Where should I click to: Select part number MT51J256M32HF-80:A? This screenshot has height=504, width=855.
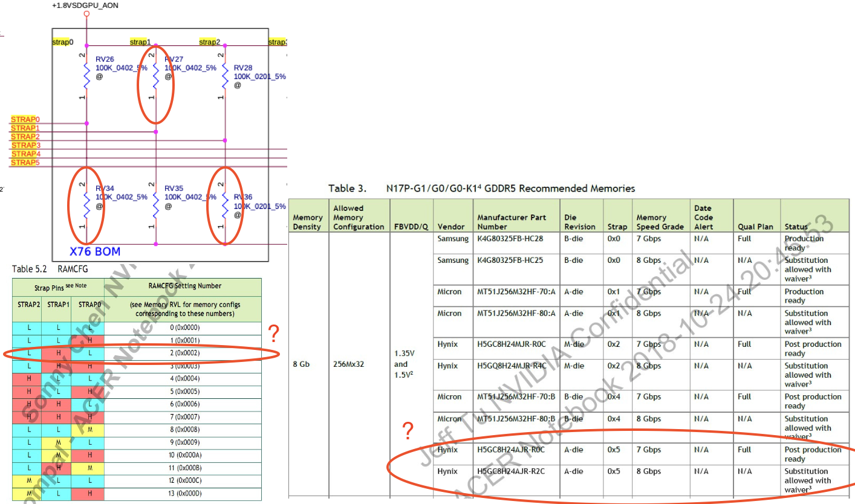[x=516, y=314]
